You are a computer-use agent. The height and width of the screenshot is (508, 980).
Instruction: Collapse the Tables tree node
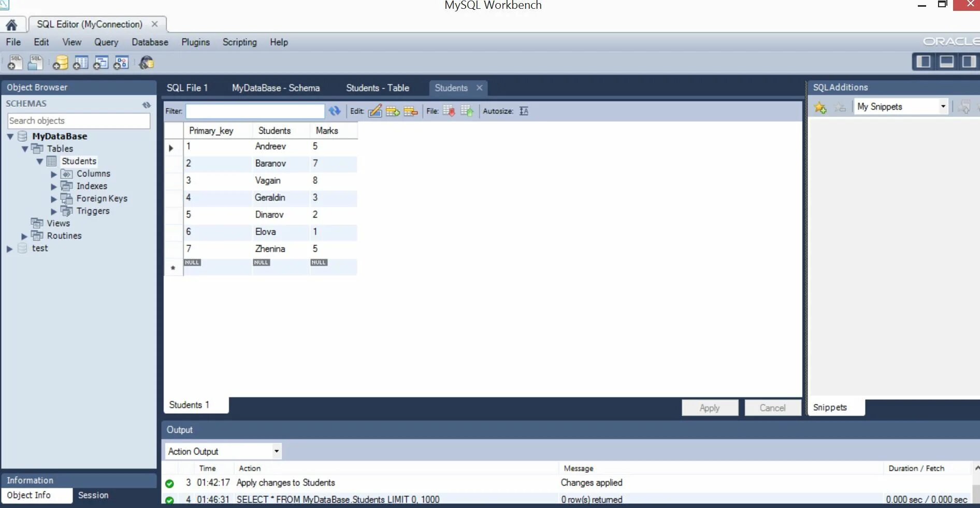coord(25,149)
